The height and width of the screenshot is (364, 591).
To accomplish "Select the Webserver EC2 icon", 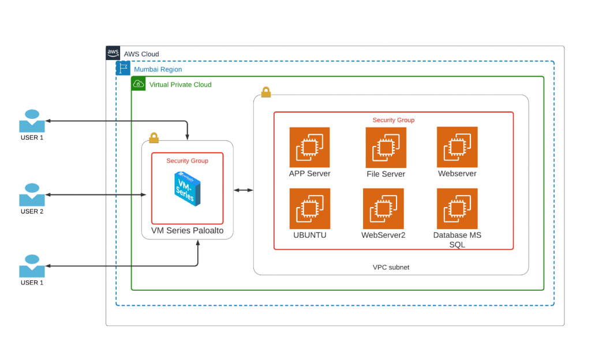I will (457, 147).
